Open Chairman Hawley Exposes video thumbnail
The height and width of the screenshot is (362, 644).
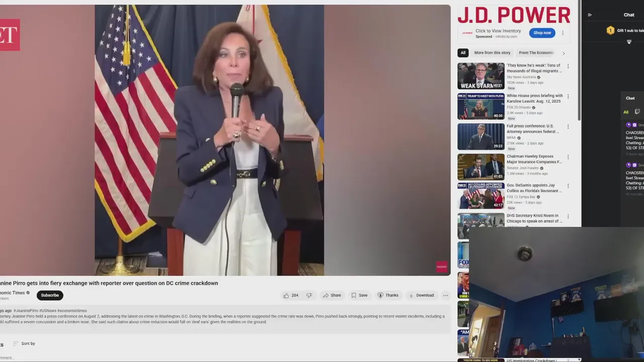[x=480, y=166]
